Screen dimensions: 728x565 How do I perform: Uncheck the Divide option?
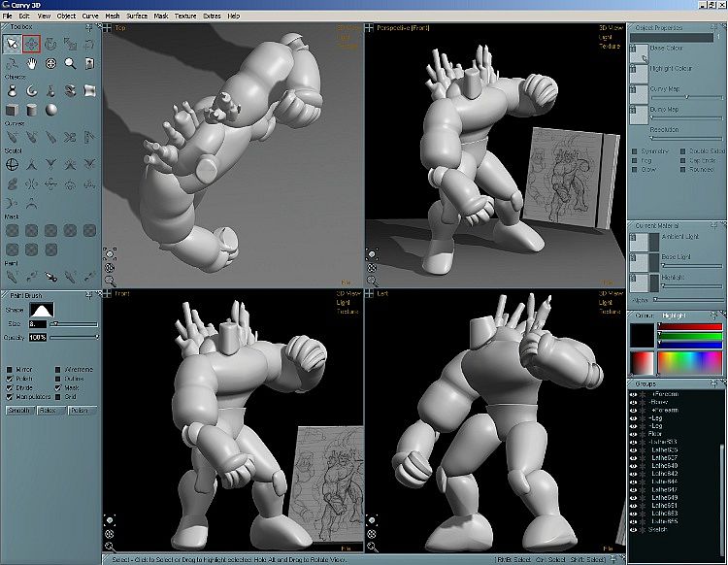point(10,387)
